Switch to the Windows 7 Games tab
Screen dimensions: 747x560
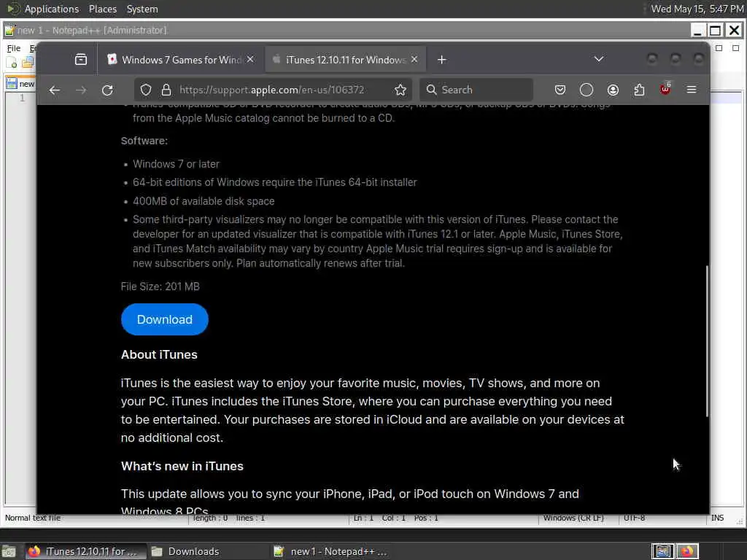coord(180,60)
